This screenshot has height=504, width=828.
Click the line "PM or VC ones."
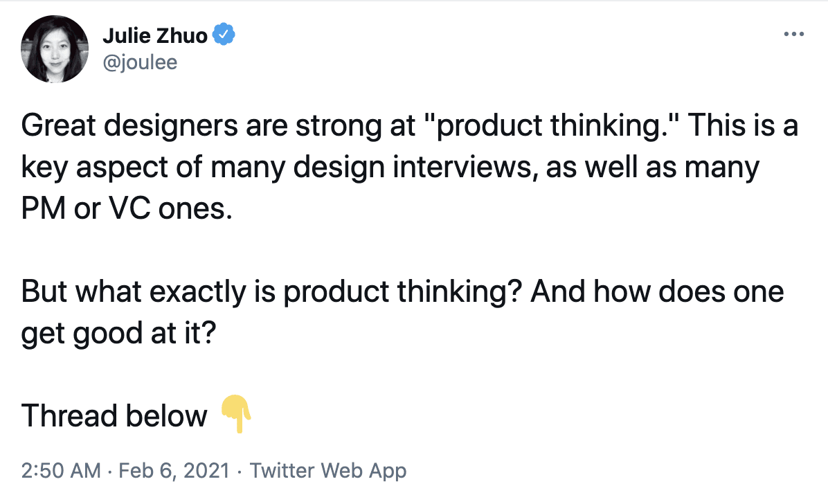127,208
